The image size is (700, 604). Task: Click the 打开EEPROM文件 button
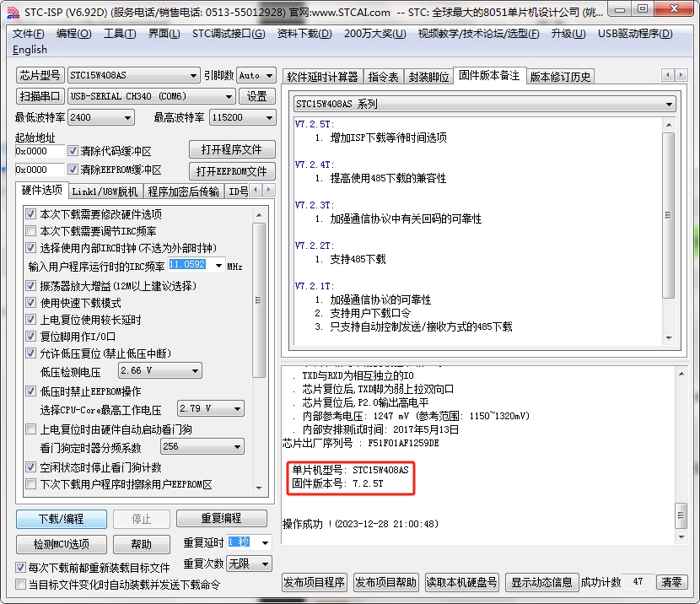pos(232,171)
